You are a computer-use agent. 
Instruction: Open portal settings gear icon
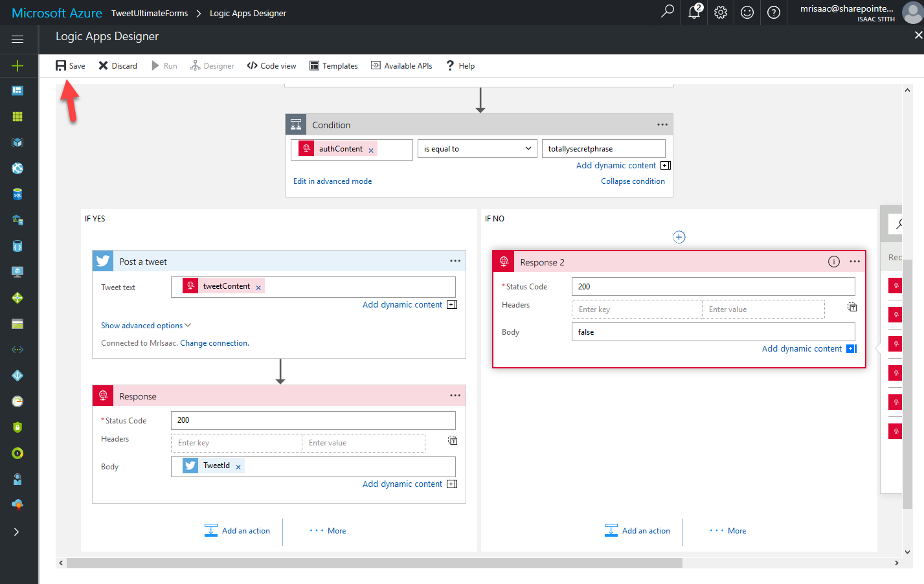[x=721, y=12]
